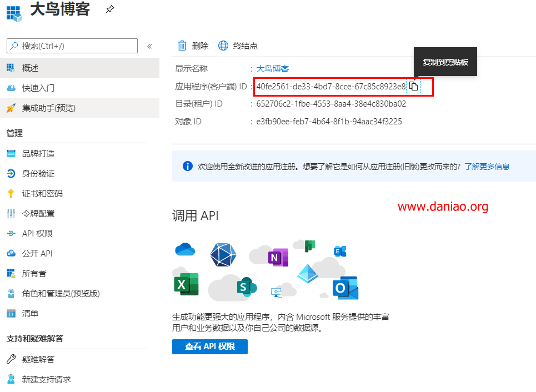Click the app registration grid icon
536x392 pixels.
pos(14,14)
